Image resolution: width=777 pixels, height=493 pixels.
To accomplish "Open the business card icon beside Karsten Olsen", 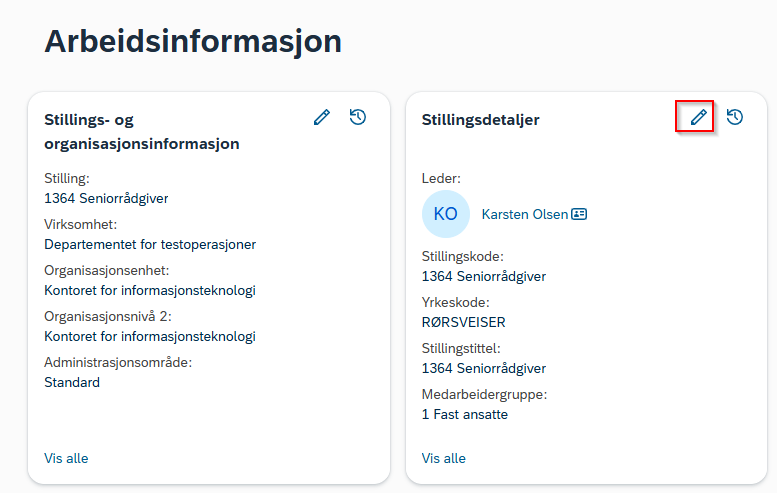I will tap(579, 214).
